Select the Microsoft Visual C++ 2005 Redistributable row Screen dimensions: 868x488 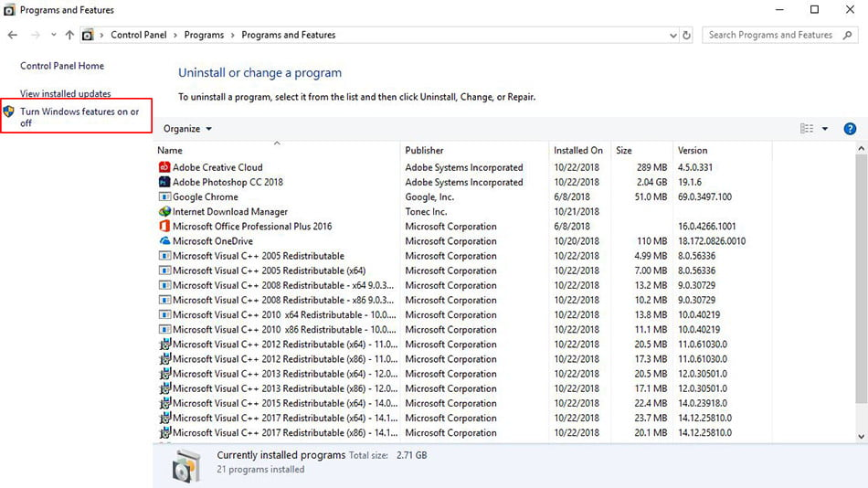(x=462, y=256)
